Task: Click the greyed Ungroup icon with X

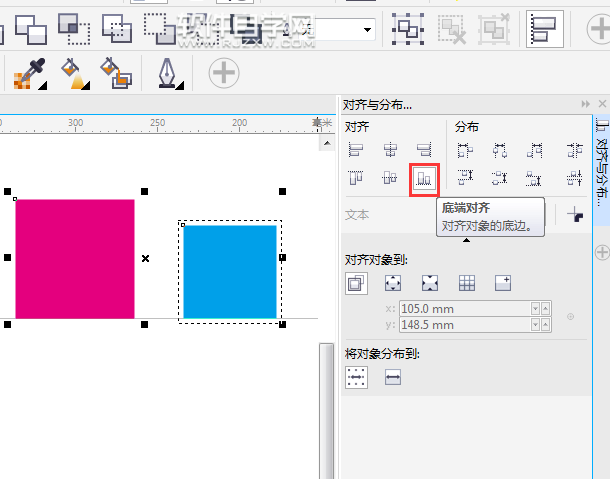Action: (451, 29)
